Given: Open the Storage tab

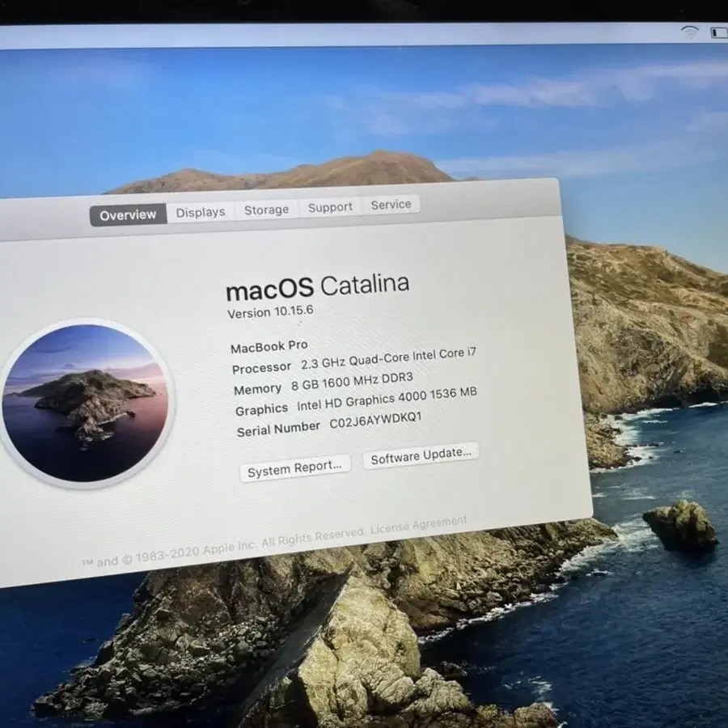Looking at the screenshot, I should click(x=266, y=210).
